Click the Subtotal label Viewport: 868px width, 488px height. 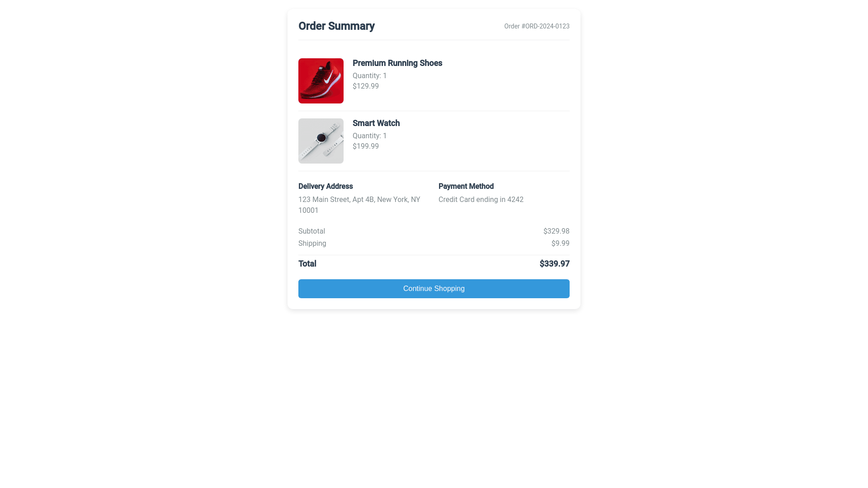click(x=311, y=231)
